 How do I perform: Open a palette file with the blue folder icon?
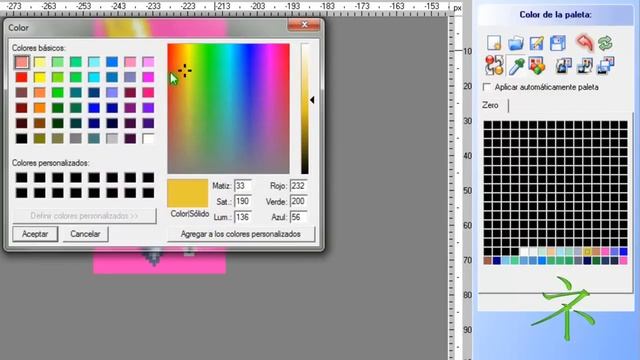click(516, 43)
